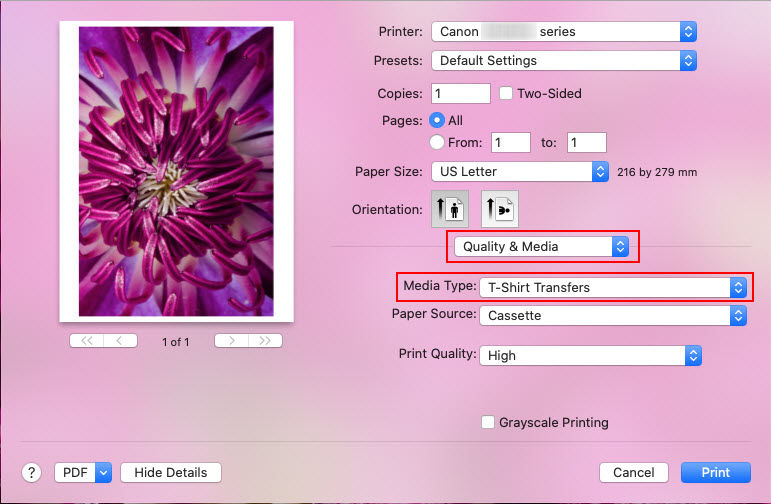Jump to last page in preview
This screenshot has width=771, height=504.
pos(265,341)
